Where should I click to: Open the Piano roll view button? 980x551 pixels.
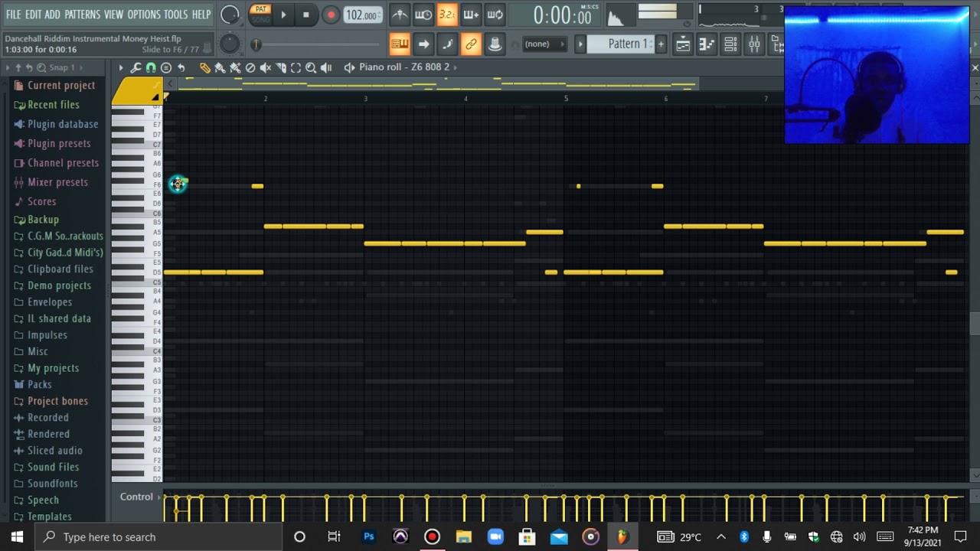click(x=707, y=44)
